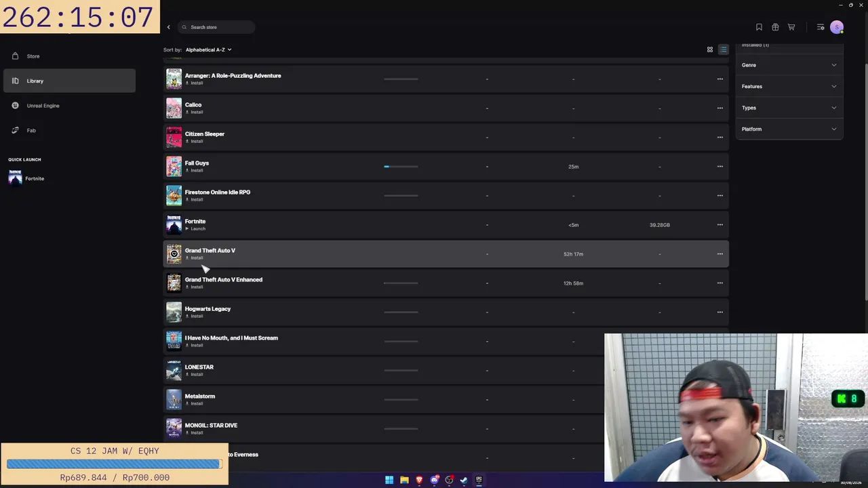Click the '52h 17m' playtime value
Screen dimensions: 868x488
pyautogui.click(x=573, y=254)
